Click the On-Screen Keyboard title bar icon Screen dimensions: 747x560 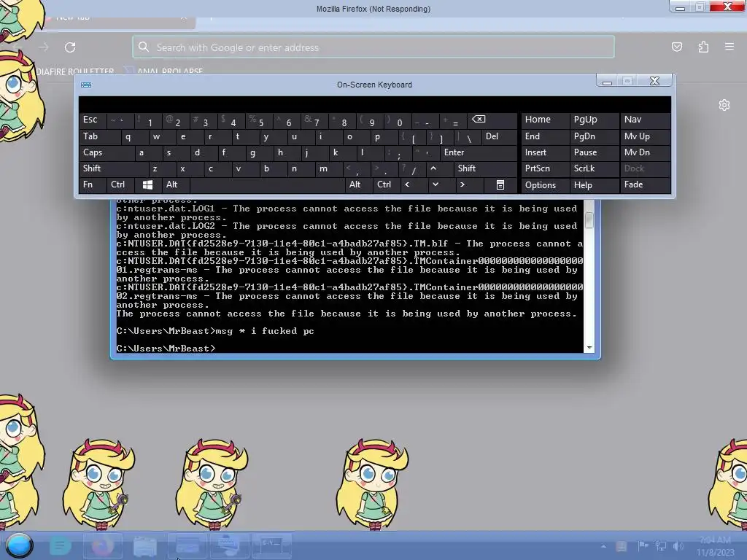[x=86, y=85]
